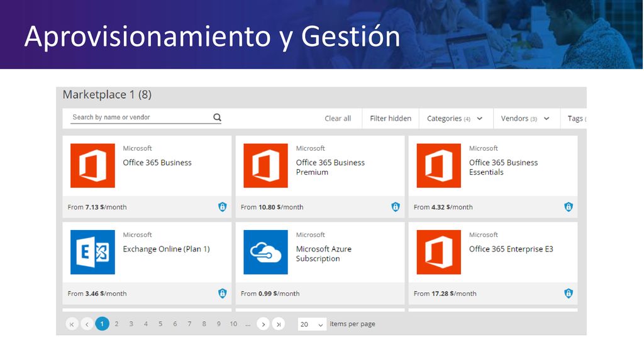Click the 'From 17.28 $/month' price
The height and width of the screenshot is (362, 644).
click(445, 294)
